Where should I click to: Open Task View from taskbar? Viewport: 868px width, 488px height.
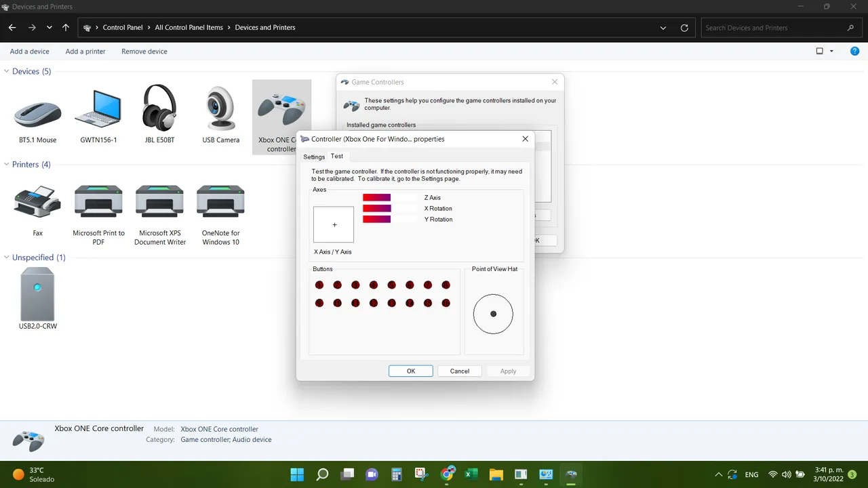tap(347, 474)
